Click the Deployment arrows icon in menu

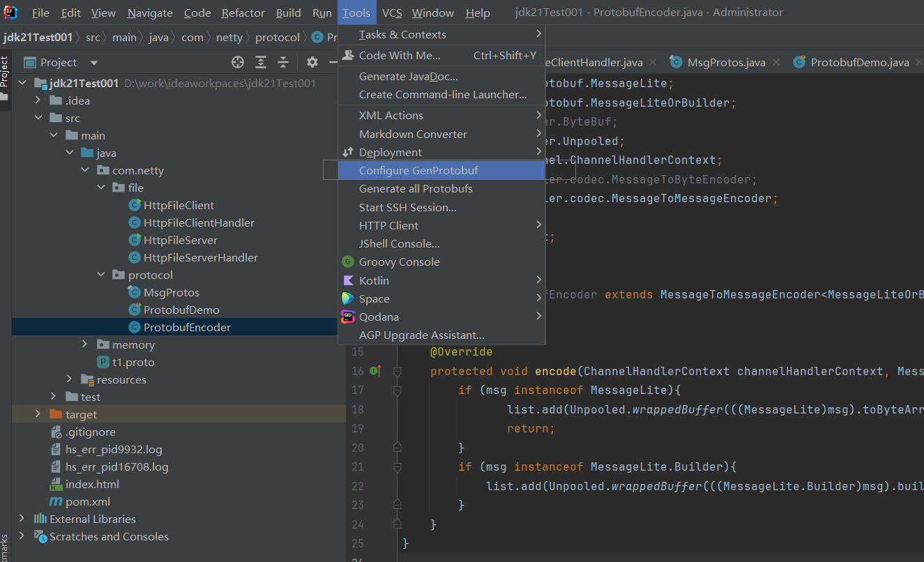(348, 152)
